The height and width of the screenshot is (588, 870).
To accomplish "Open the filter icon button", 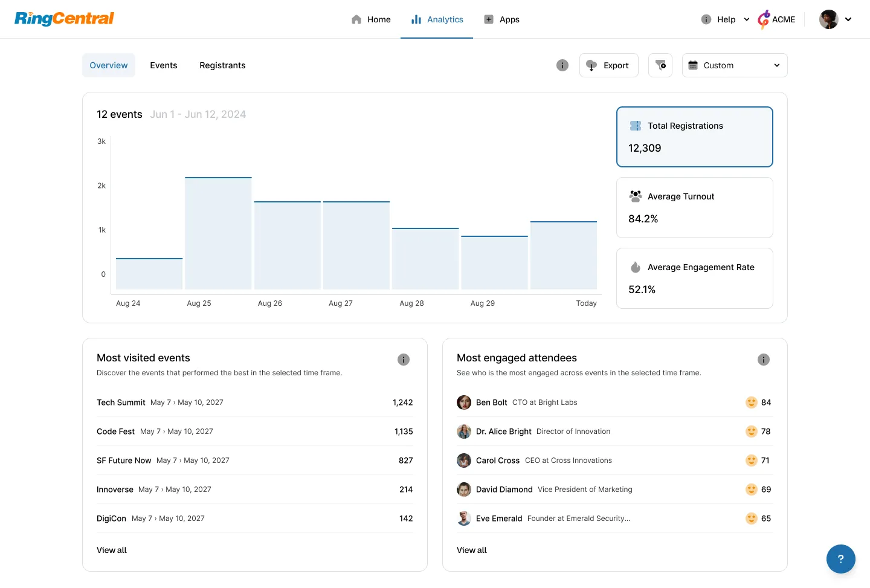I will click(x=660, y=65).
